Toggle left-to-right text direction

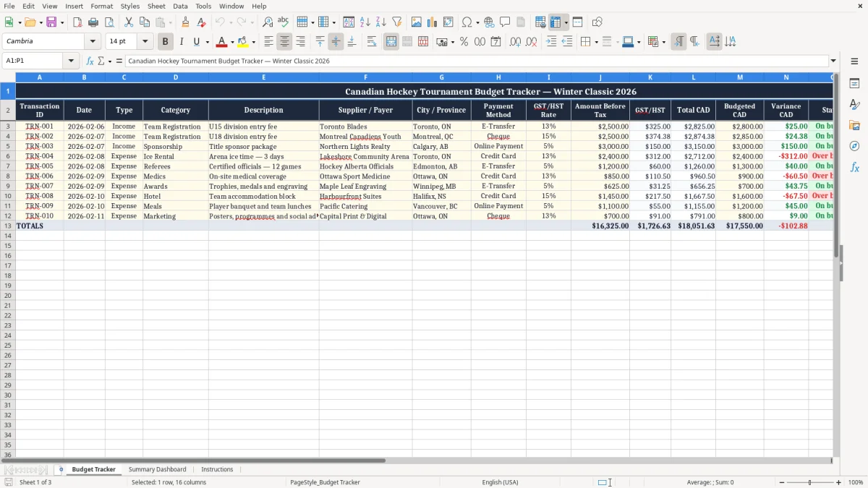[678, 42]
